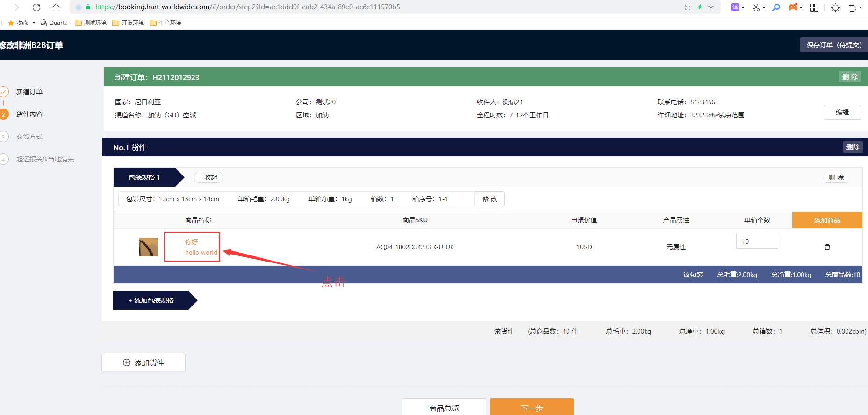Open the undo history dropdown arrow

coord(861,8)
